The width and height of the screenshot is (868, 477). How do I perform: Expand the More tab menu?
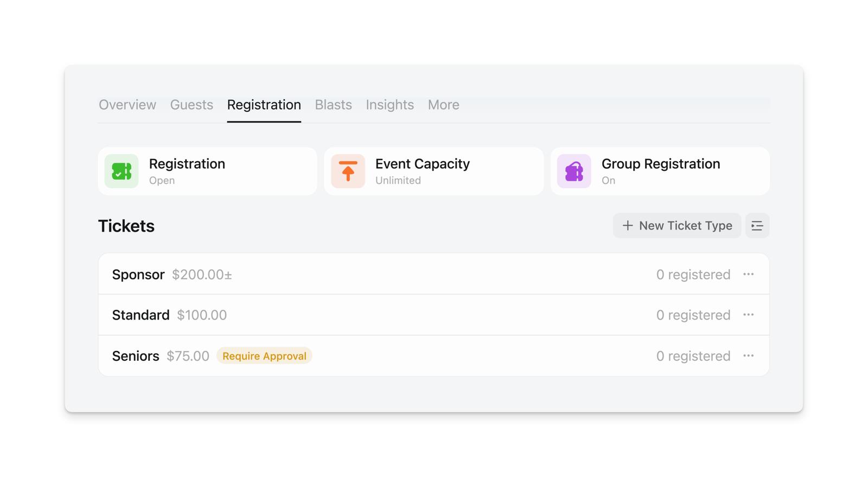click(443, 105)
